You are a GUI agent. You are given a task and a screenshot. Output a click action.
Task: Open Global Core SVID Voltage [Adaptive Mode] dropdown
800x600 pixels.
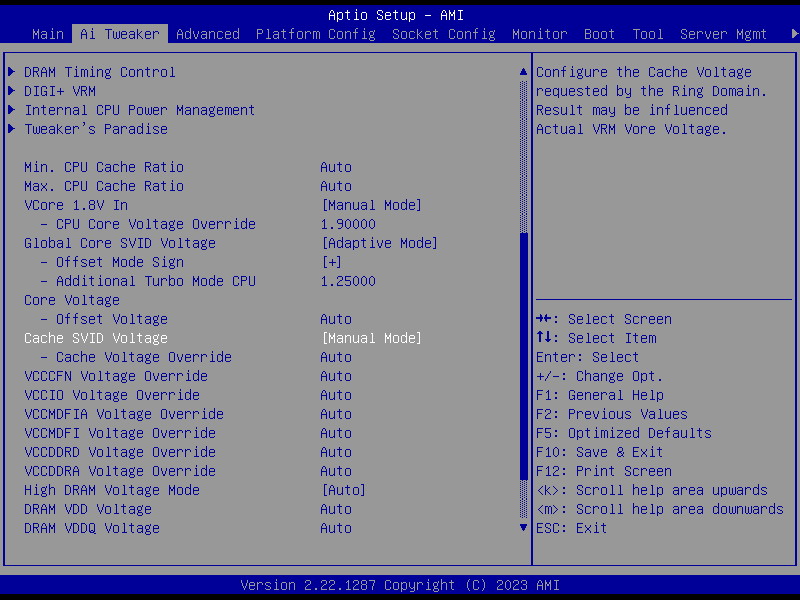[x=379, y=243]
